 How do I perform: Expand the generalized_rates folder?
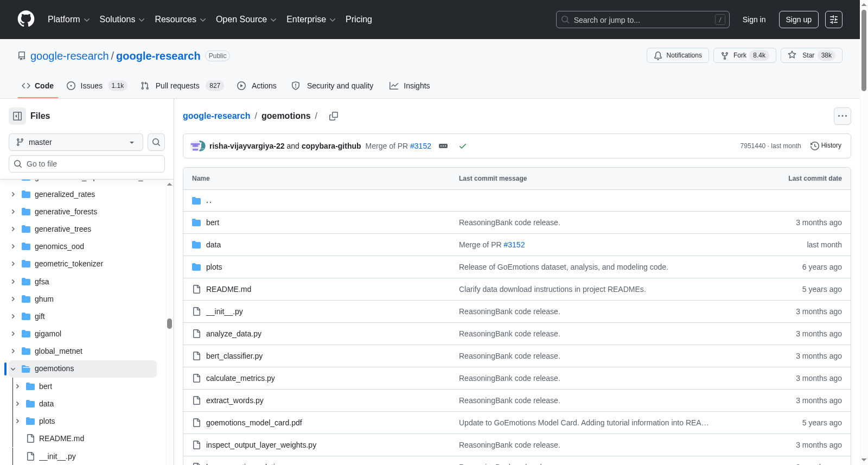(13, 194)
